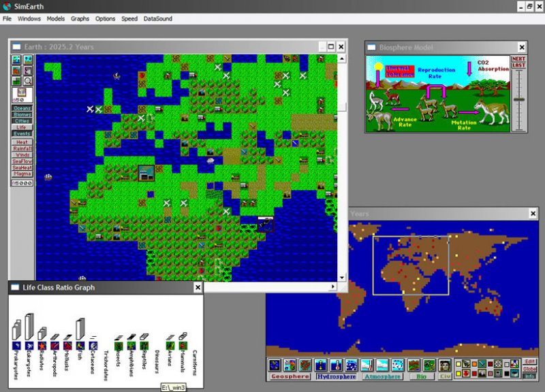Toggle the Life map layer

22,127
